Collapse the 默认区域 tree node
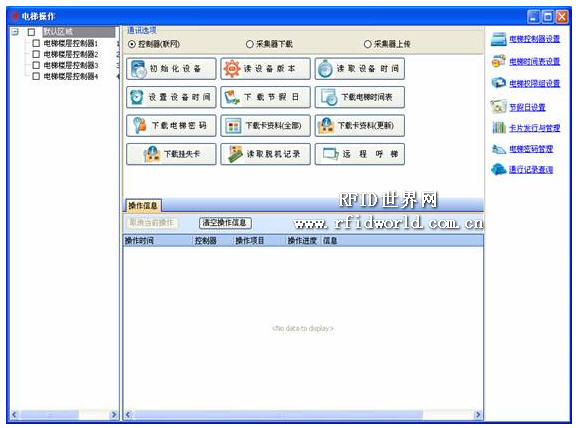 pyautogui.click(x=15, y=32)
